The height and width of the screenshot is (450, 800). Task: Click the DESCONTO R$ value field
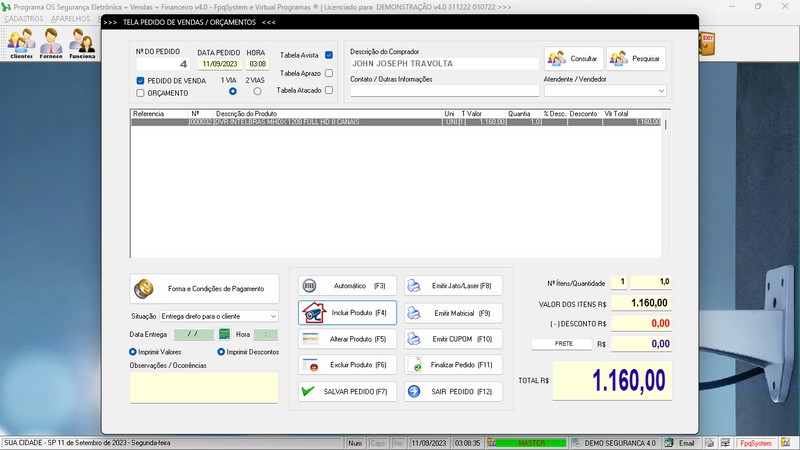(641, 323)
